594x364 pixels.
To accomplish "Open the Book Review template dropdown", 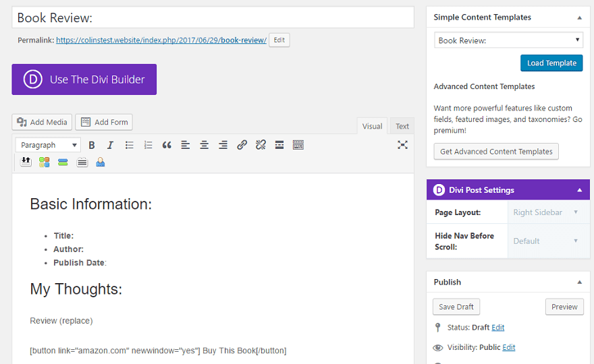I will coord(508,40).
